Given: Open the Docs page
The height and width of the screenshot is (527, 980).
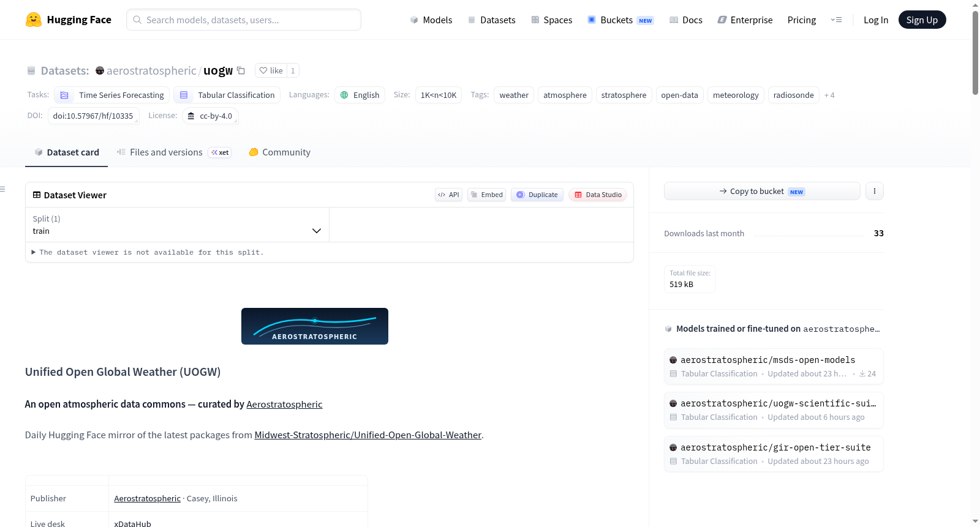Looking at the screenshot, I should [x=686, y=20].
